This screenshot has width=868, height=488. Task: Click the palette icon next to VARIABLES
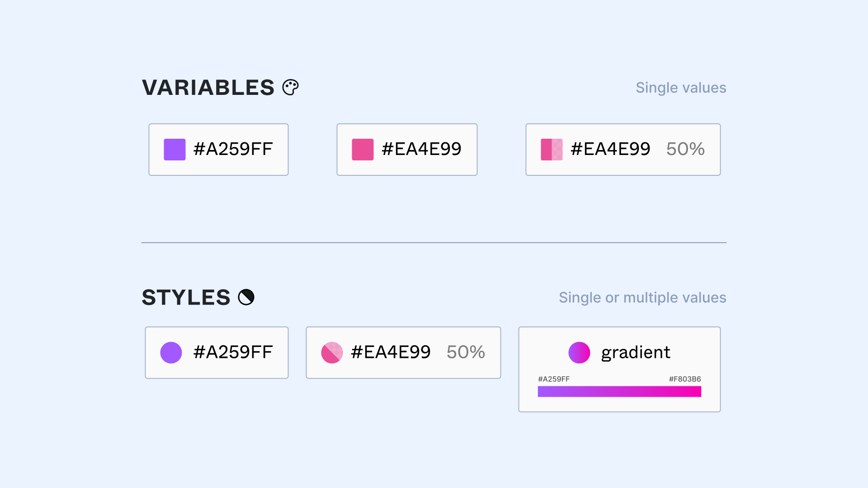tap(290, 87)
